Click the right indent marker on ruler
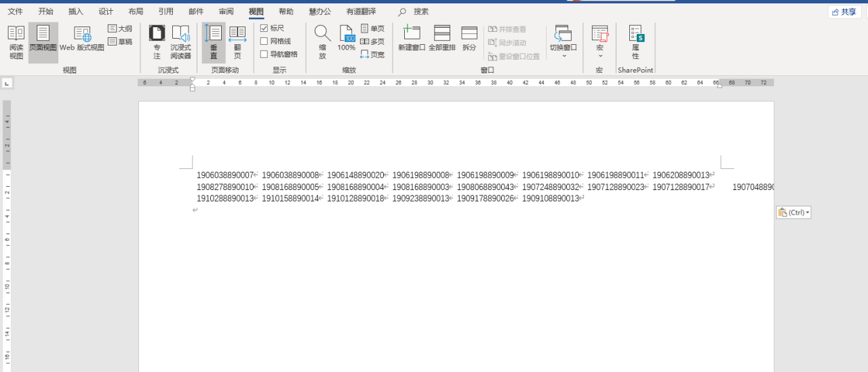868x372 pixels. coord(719,85)
